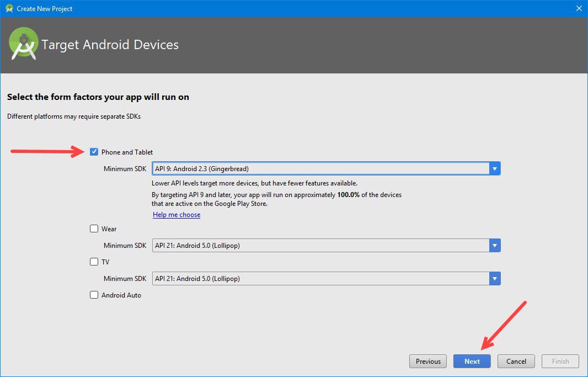This screenshot has height=377, width=588.
Task: Click the TV label text
Action: coord(105,262)
